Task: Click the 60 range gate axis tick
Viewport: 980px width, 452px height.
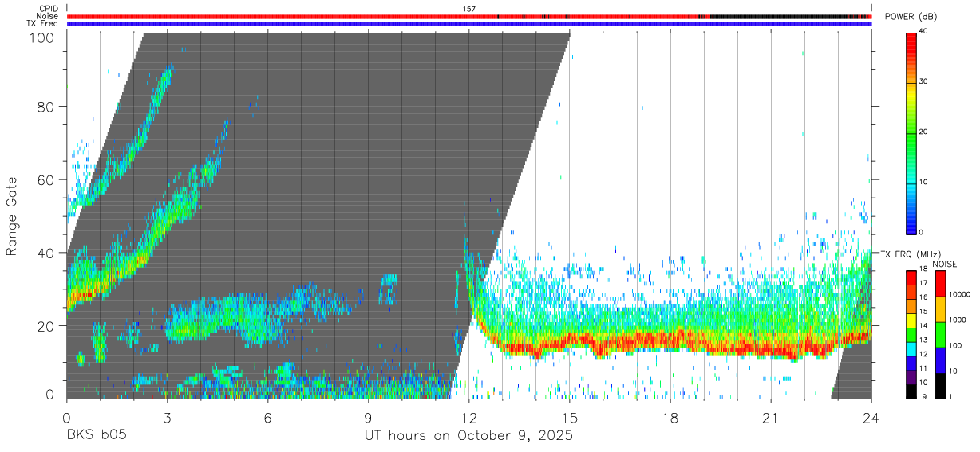Action: 46,179
